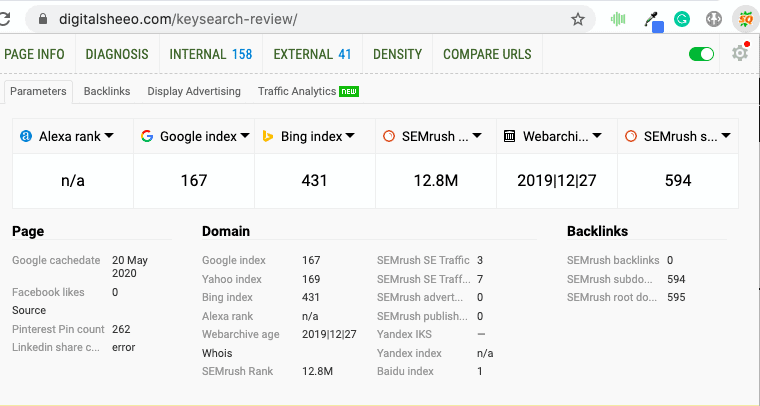Turn off the SEOquake green toggle
The height and width of the screenshot is (406, 760).
(701, 54)
